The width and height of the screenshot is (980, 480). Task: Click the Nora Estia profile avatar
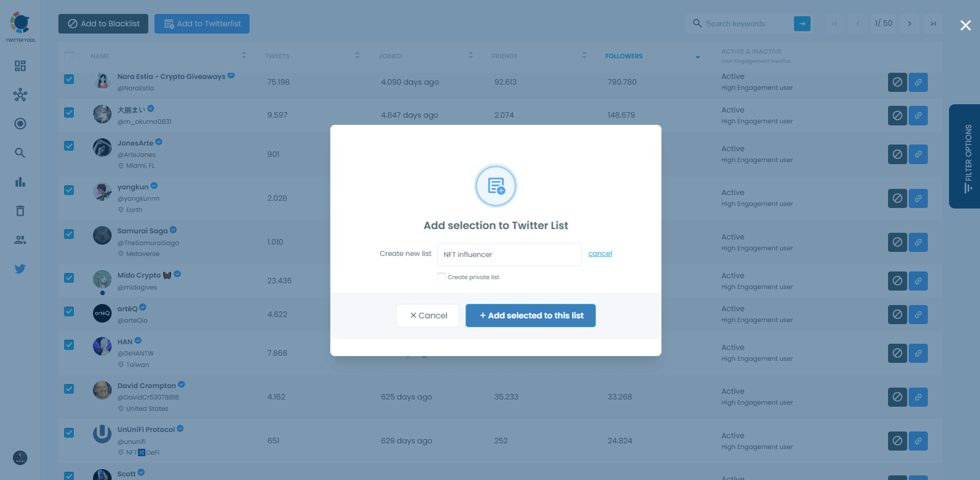(102, 81)
